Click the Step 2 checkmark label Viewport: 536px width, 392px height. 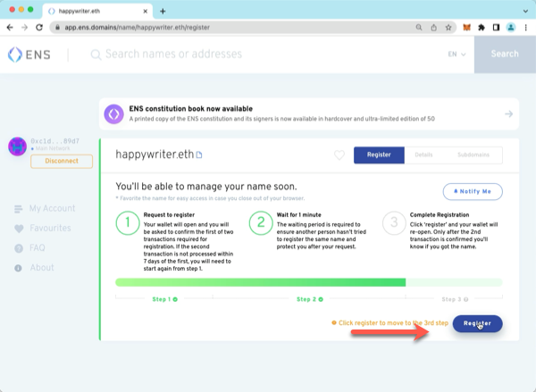(310, 299)
